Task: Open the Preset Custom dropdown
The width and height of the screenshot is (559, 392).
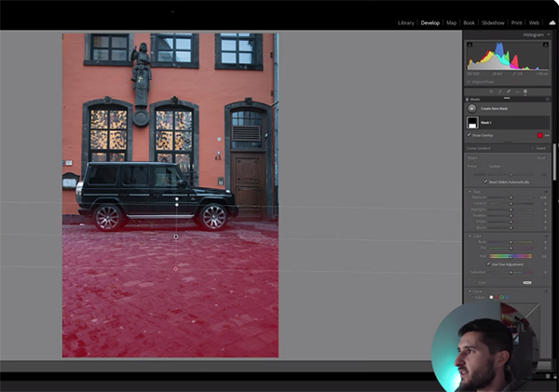Action: tap(496, 166)
